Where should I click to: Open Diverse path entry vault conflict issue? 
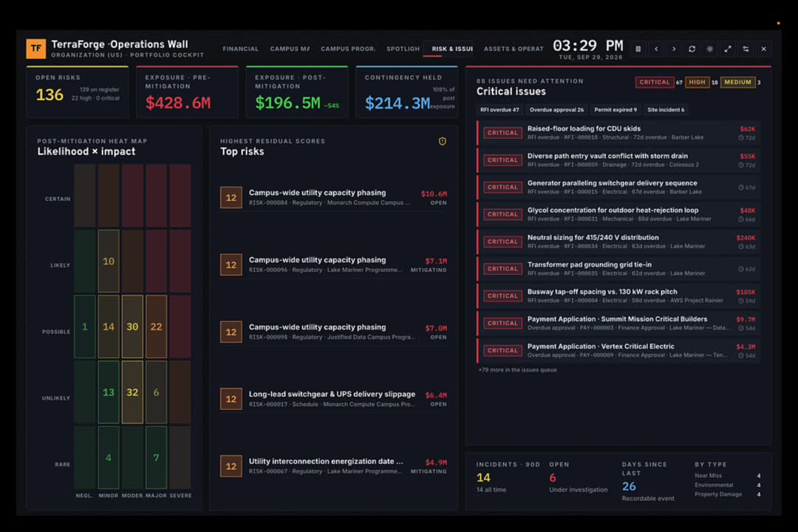[618, 160]
